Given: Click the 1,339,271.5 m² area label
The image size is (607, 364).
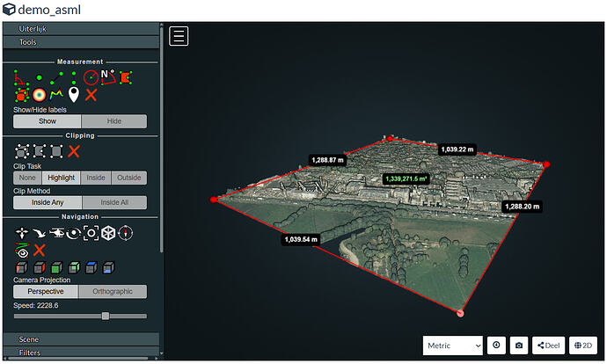Looking at the screenshot, I should pyautogui.click(x=406, y=178).
